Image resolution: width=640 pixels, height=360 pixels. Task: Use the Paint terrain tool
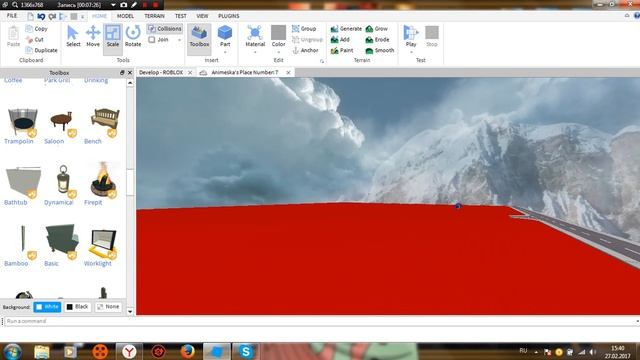point(342,50)
